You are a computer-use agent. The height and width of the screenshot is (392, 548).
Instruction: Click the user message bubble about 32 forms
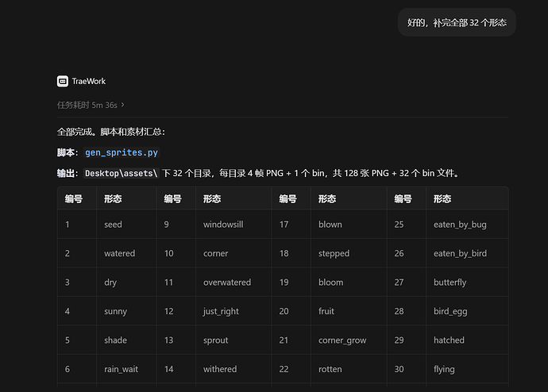click(457, 22)
